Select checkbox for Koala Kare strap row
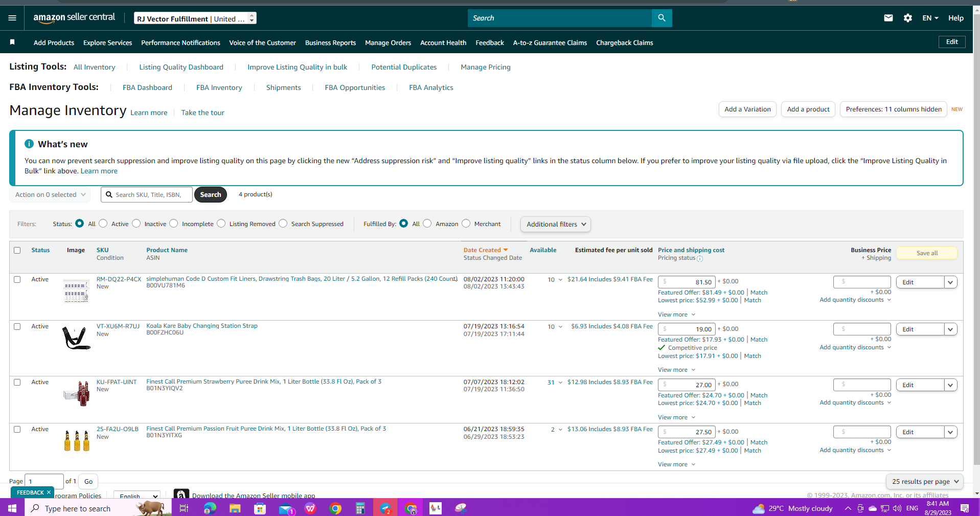980x516 pixels. pos(17,326)
